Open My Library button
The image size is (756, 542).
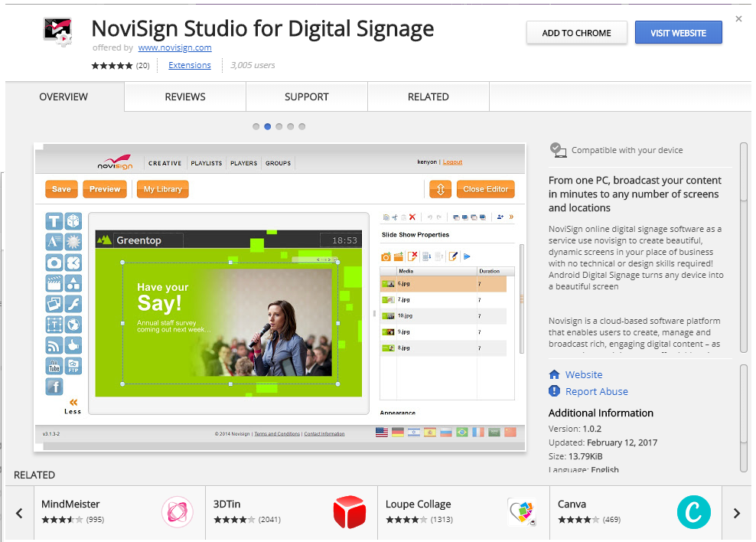tap(163, 189)
